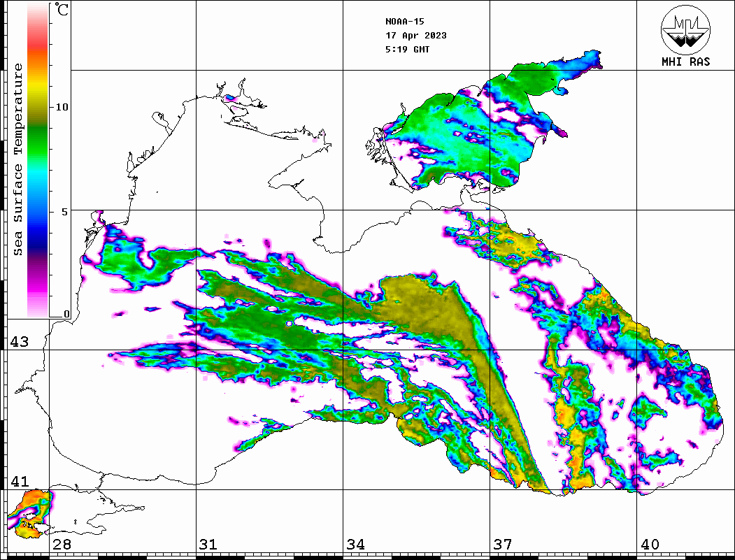Click the '0' tick on the color scale
This screenshot has height=560, width=735.
[x=66, y=314]
